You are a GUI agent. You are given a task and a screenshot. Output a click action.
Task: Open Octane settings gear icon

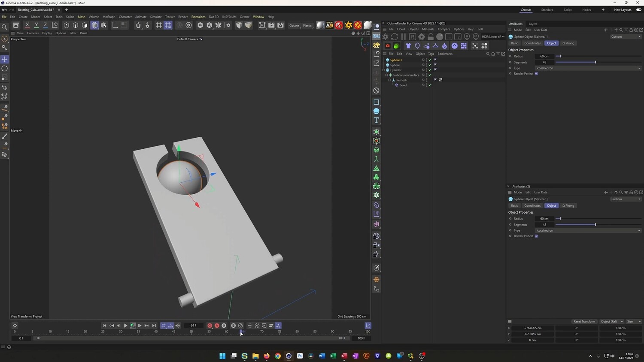(422, 37)
